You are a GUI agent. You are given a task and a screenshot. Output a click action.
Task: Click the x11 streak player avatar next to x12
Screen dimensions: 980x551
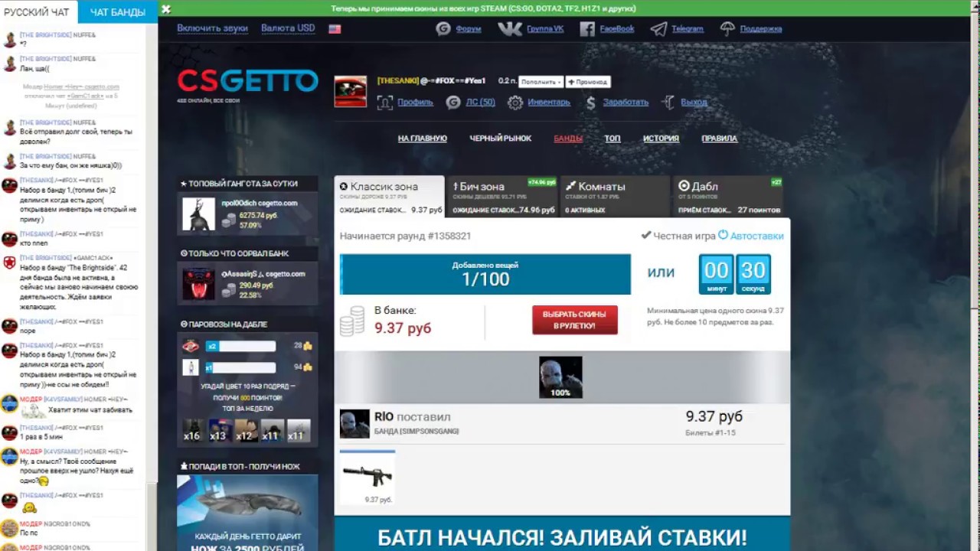[x=272, y=430]
